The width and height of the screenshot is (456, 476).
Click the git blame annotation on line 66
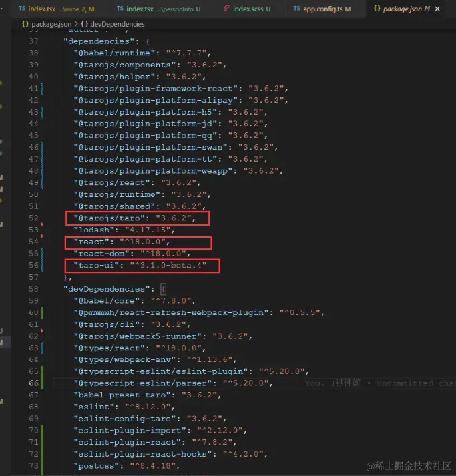[x=380, y=383]
